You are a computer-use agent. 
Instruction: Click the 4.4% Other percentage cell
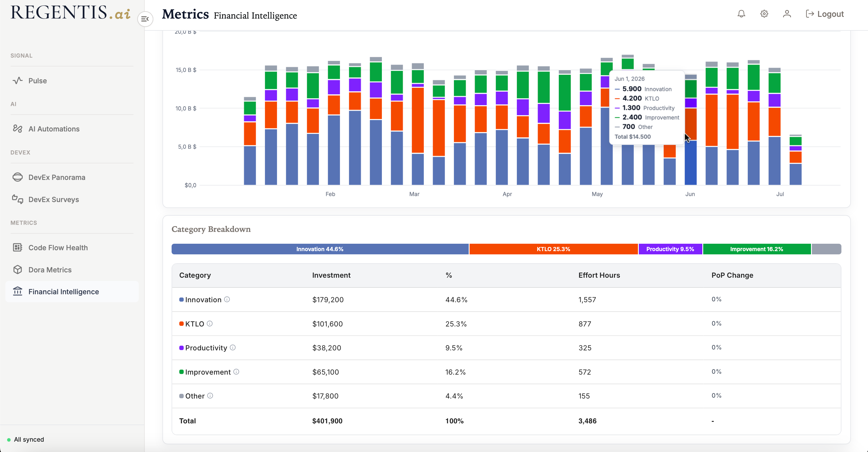click(454, 396)
